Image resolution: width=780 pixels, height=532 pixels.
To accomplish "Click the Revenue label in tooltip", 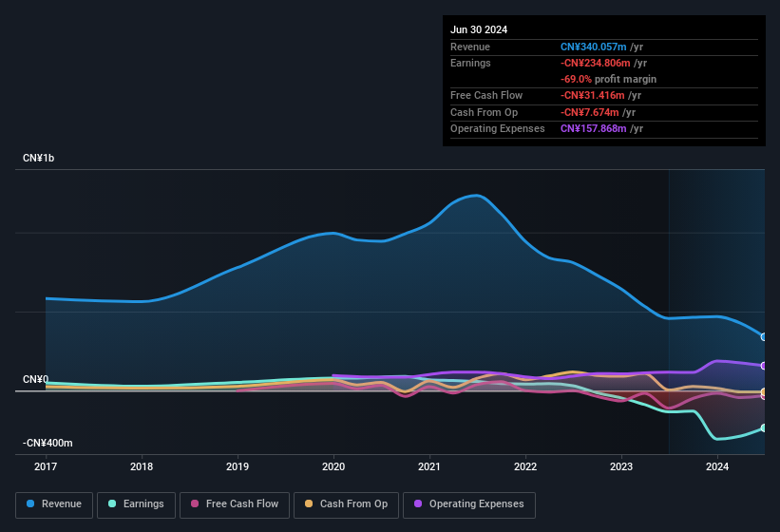I will click(x=470, y=47).
